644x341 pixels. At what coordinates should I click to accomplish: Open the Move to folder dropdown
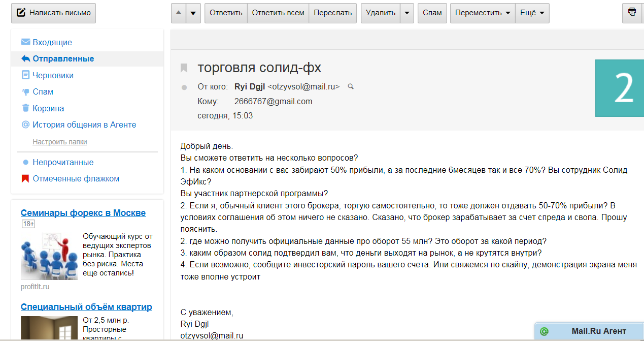483,13
